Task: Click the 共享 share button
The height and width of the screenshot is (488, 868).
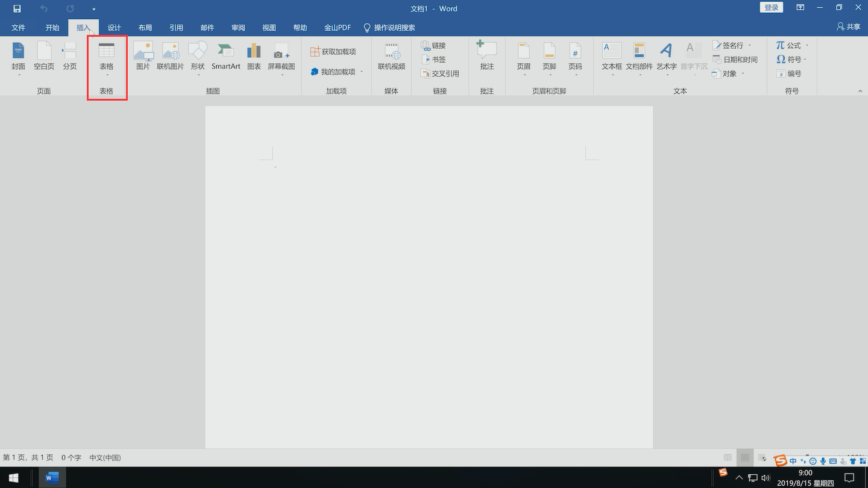Action: (x=849, y=27)
